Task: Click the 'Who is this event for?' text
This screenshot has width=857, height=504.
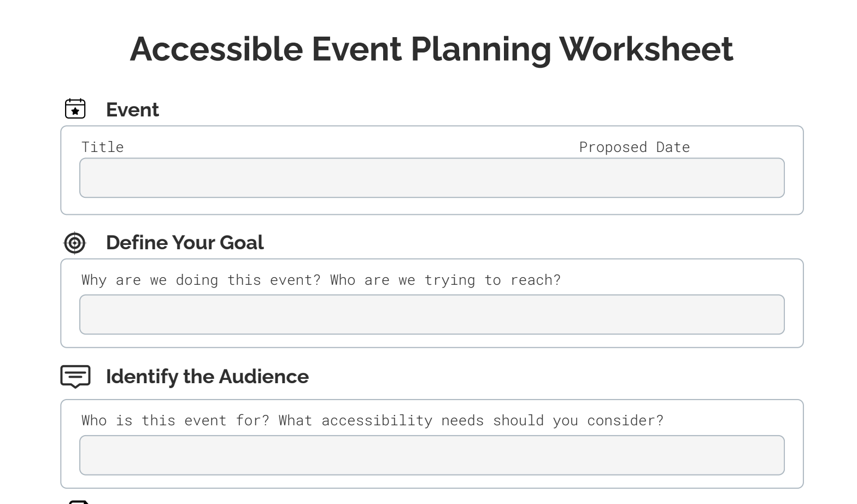Action: click(x=175, y=420)
